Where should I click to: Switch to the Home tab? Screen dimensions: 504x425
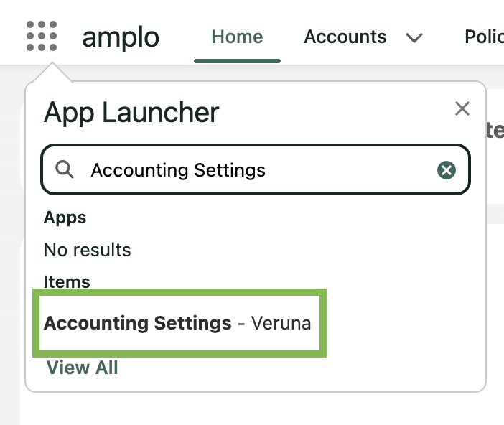pyautogui.click(x=237, y=37)
